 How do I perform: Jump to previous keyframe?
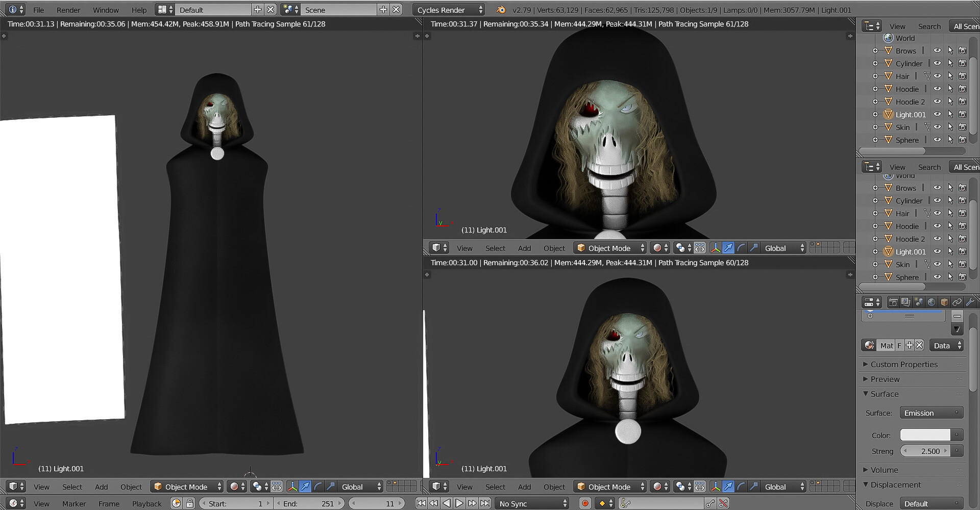(433, 503)
